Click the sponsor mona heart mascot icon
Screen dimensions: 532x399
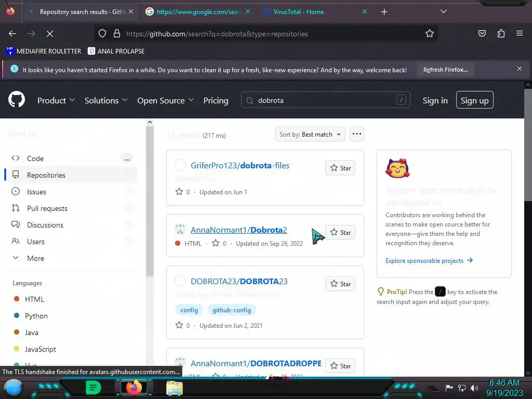click(397, 168)
